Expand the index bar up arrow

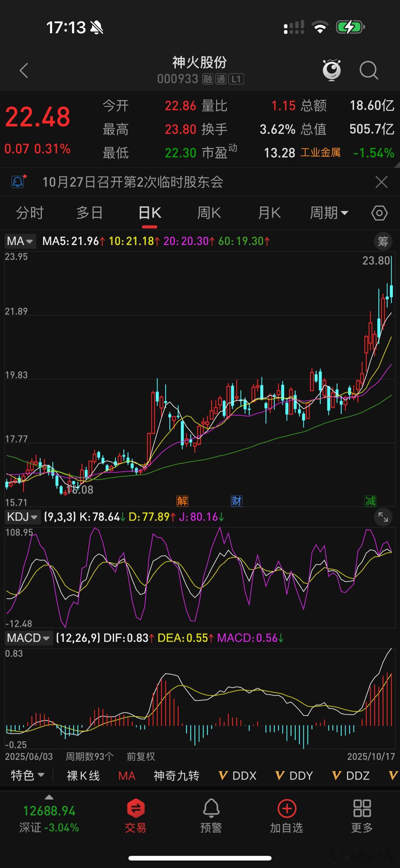click(49, 797)
